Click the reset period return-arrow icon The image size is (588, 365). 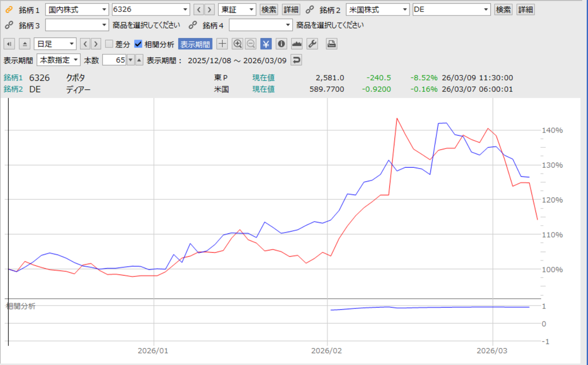point(297,60)
